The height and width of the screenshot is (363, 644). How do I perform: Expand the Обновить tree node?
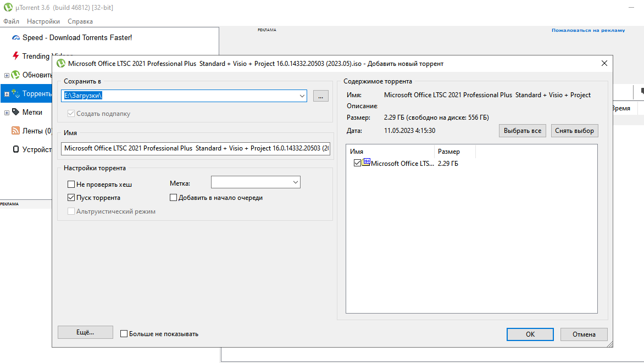tap(7, 75)
